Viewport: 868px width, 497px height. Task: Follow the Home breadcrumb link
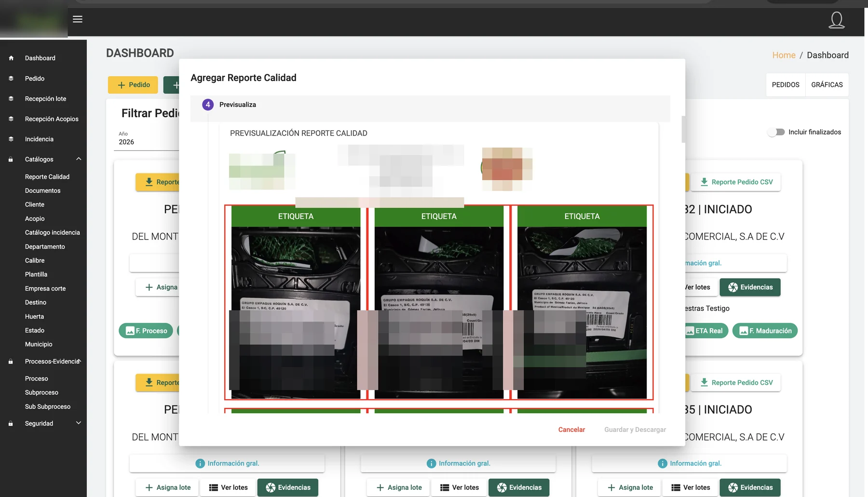[x=784, y=55]
